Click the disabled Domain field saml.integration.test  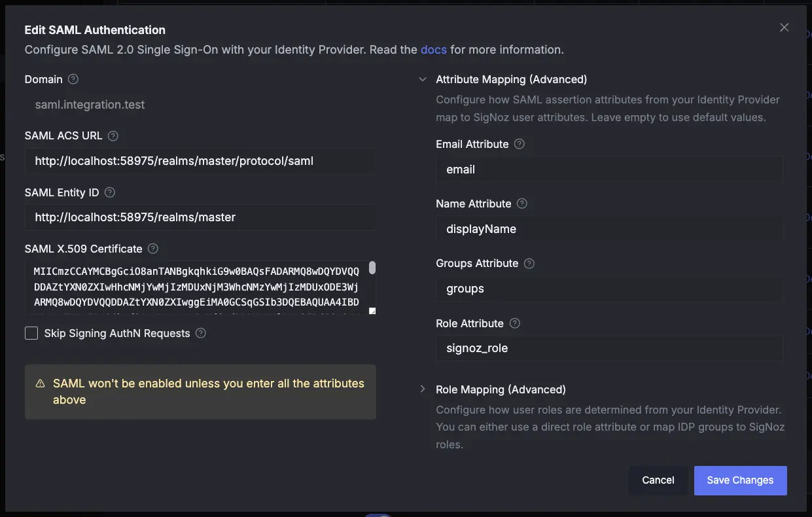click(200, 105)
